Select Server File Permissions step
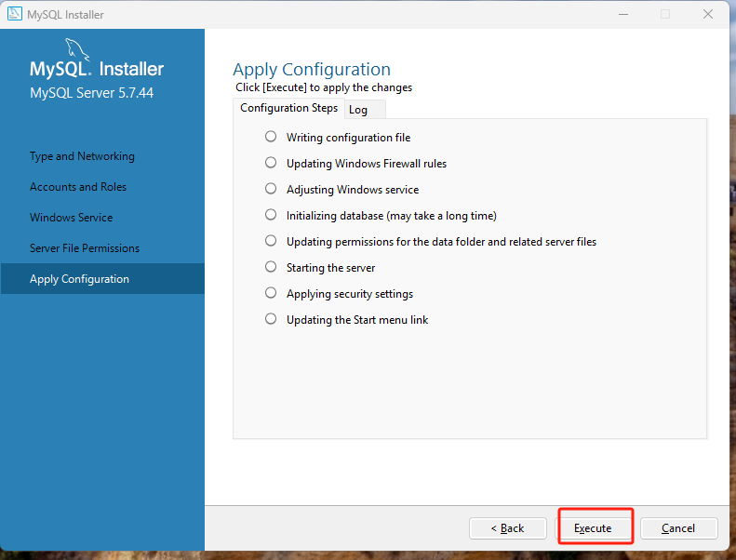Viewport: 736px width, 560px height. pyautogui.click(x=85, y=248)
